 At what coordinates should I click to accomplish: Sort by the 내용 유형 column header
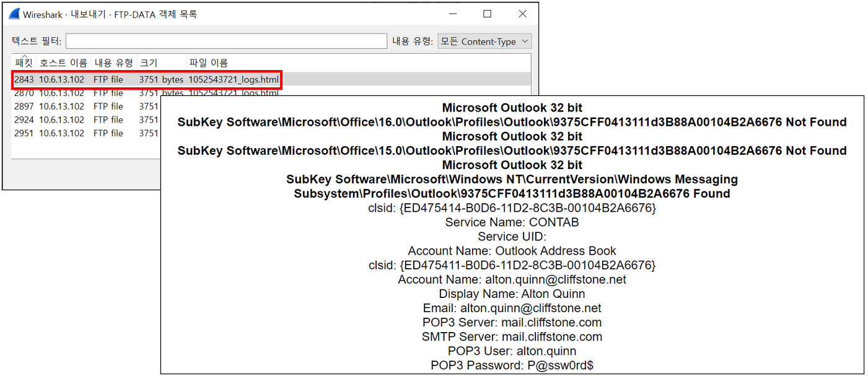[113, 63]
